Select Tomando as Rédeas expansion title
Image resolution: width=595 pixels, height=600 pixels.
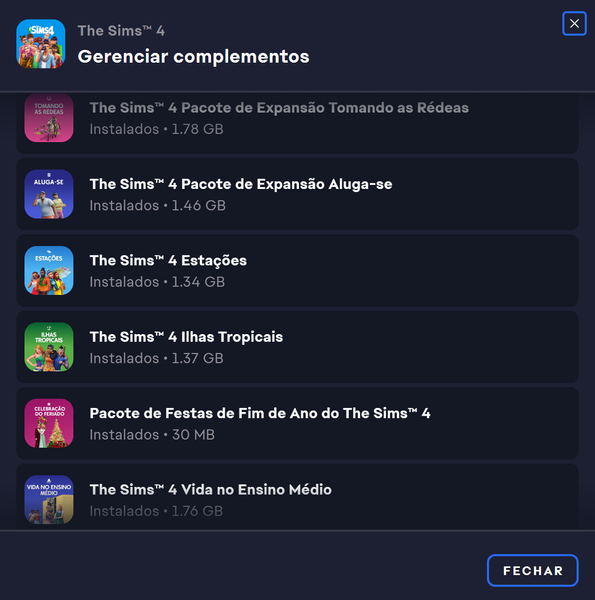click(x=279, y=108)
